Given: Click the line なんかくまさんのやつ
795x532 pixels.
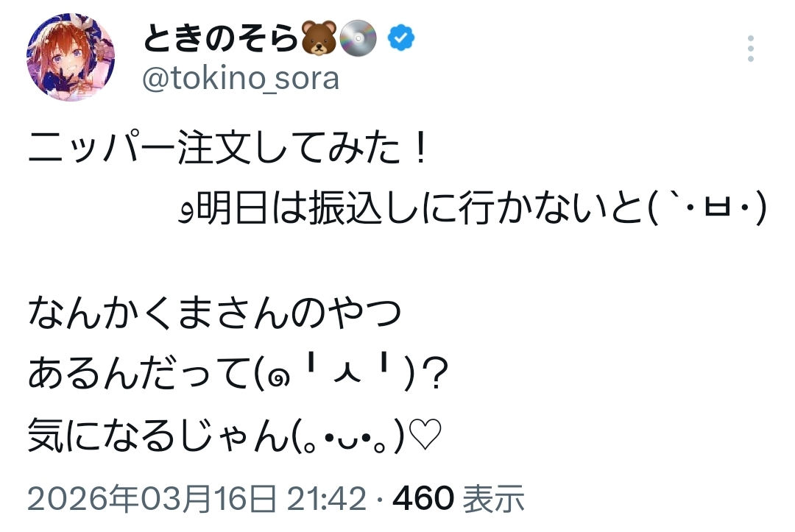Looking at the screenshot, I should 215,315.
